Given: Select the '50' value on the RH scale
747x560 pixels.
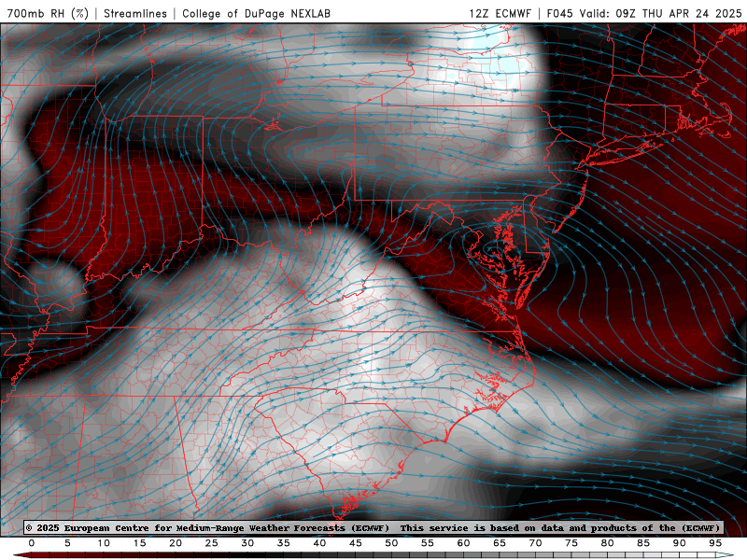Looking at the screenshot, I should click(391, 543).
